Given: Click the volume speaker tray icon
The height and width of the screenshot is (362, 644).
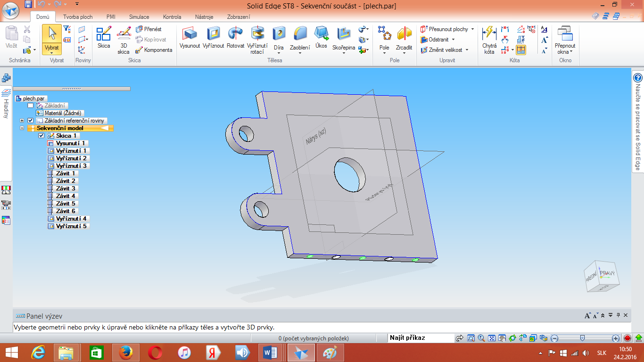Looking at the screenshot, I should (x=586, y=353).
